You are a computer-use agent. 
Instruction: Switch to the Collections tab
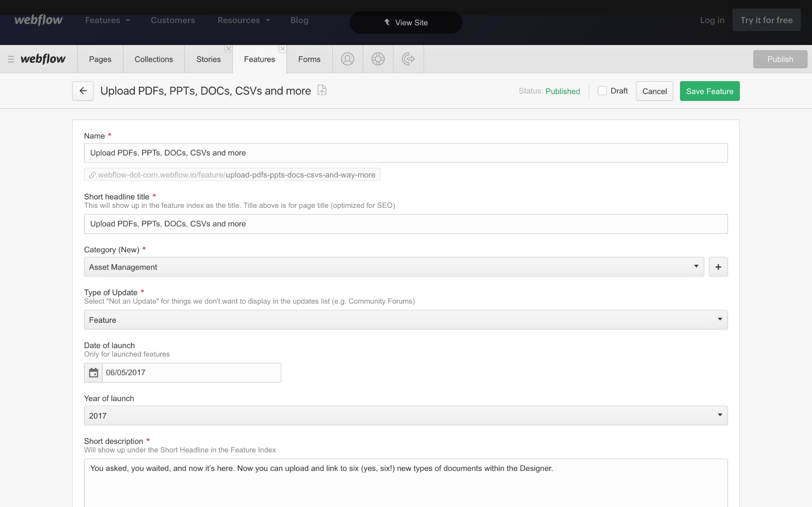click(154, 59)
